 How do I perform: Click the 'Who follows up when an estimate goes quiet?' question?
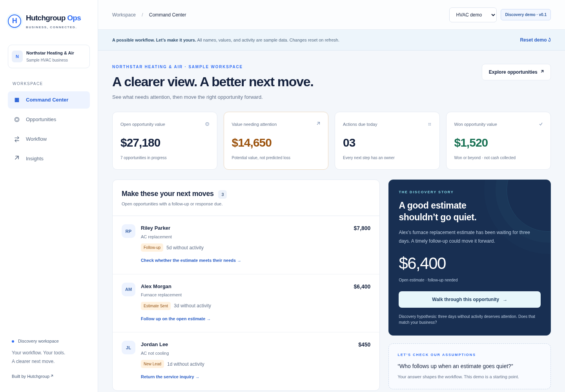[x=455, y=366]
